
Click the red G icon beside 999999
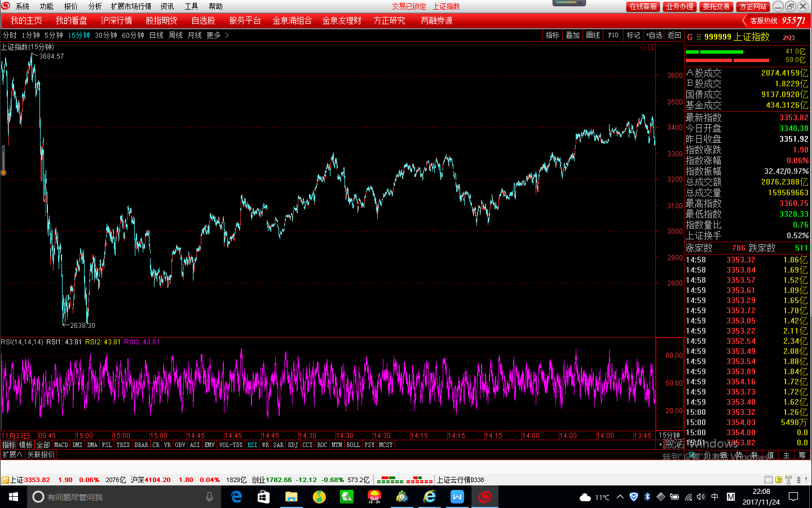(x=689, y=37)
